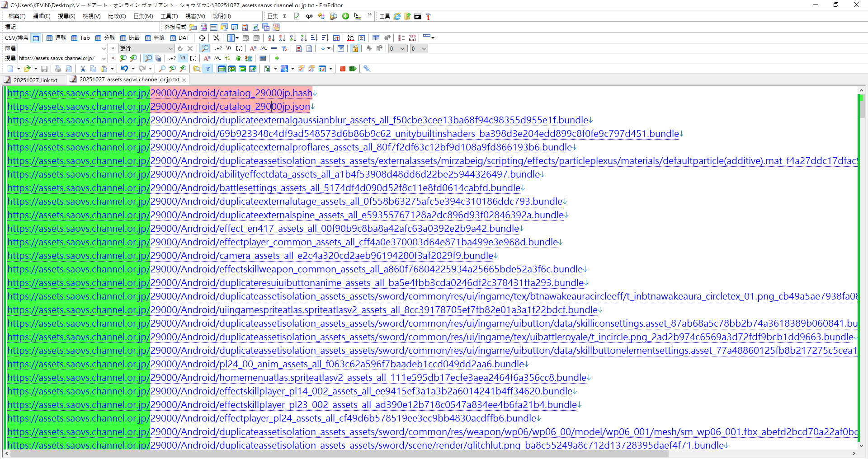
Task: Click the DAT button in the CSV toolbar
Action: (180, 38)
